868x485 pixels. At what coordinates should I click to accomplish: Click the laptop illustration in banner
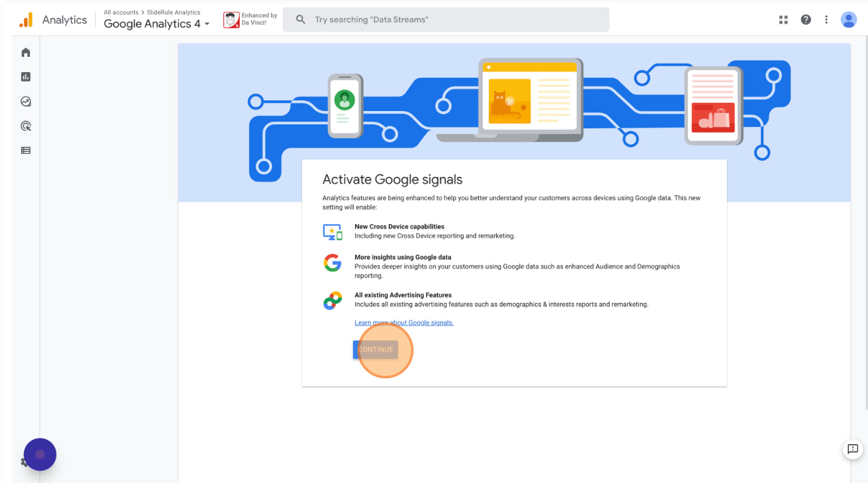pos(509,100)
